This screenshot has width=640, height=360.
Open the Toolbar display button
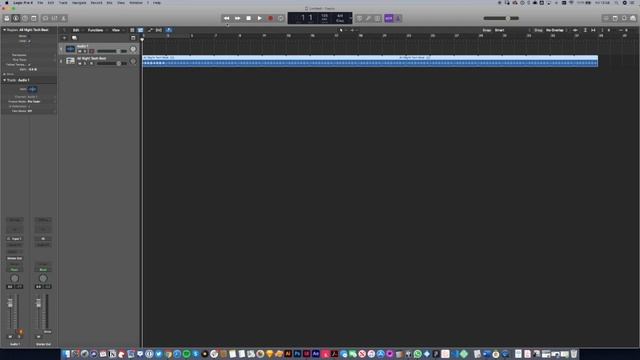pyautogui.click(x=34, y=18)
